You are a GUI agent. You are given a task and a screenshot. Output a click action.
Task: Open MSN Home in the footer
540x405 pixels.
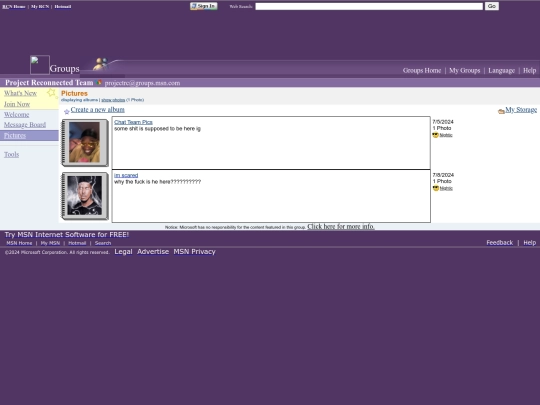click(x=19, y=243)
